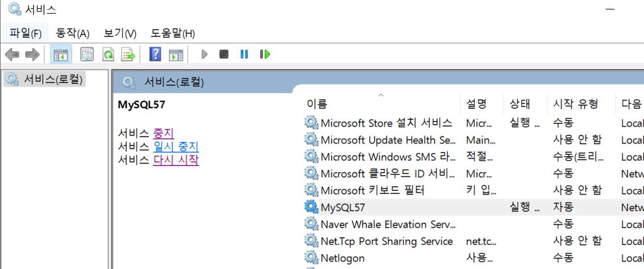644x269 pixels.
Task: Click the Start Service play icon
Action: point(204,54)
